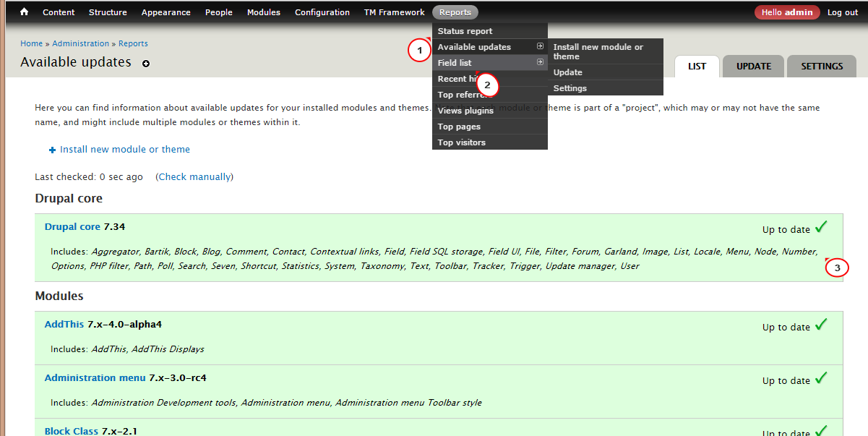Click the Up to date text in the Drupal core row
The height and width of the screenshot is (436, 868).
coord(786,230)
